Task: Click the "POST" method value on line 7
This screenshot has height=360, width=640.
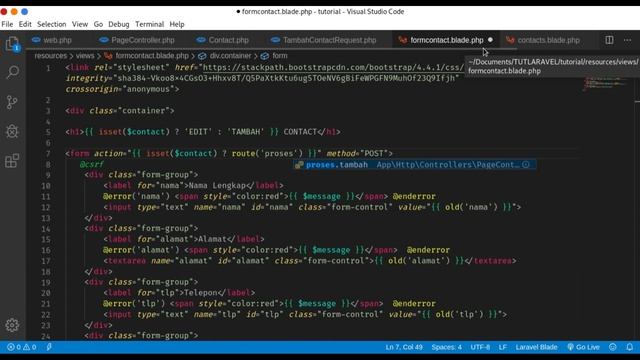Action: click(374, 153)
